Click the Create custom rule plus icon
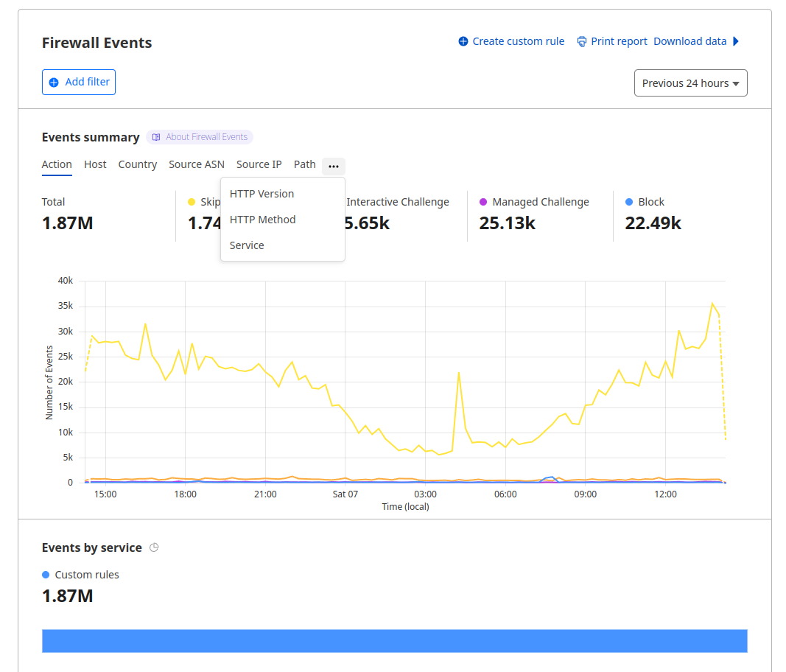786x672 pixels. coord(463,41)
